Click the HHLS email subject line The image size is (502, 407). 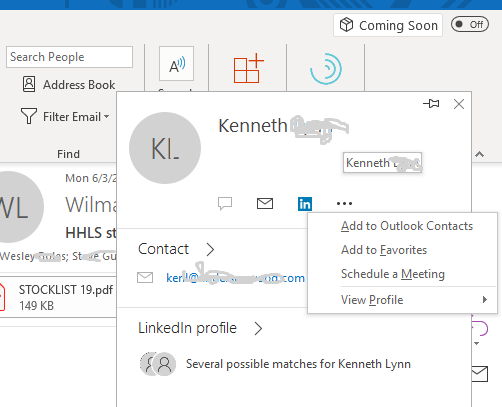(91, 233)
